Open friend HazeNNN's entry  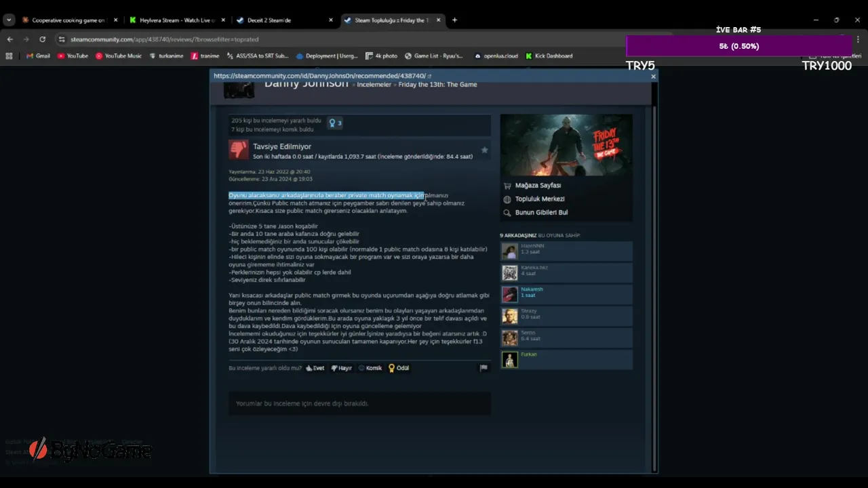click(x=566, y=251)
